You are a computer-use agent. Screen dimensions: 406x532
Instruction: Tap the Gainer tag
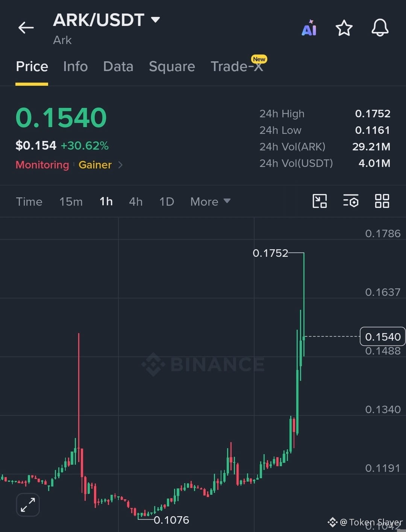pyautogui.click(x=95, y=165)
